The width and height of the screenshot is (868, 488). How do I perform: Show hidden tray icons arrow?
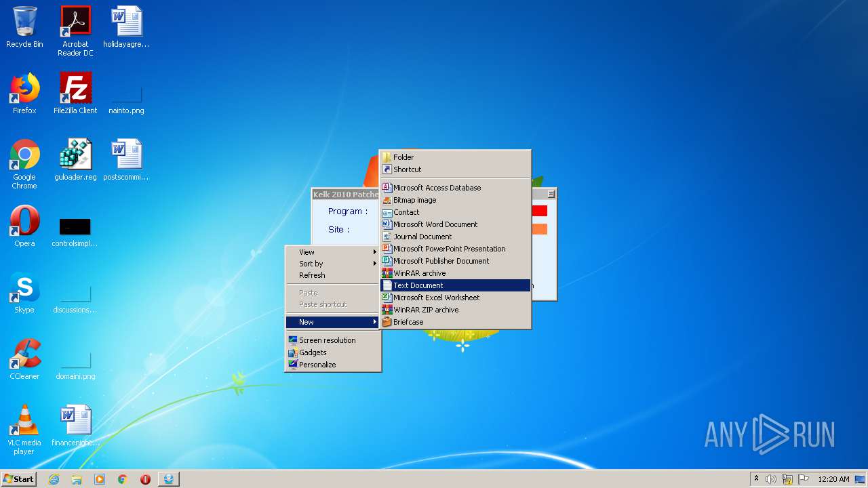click(756, 479)
